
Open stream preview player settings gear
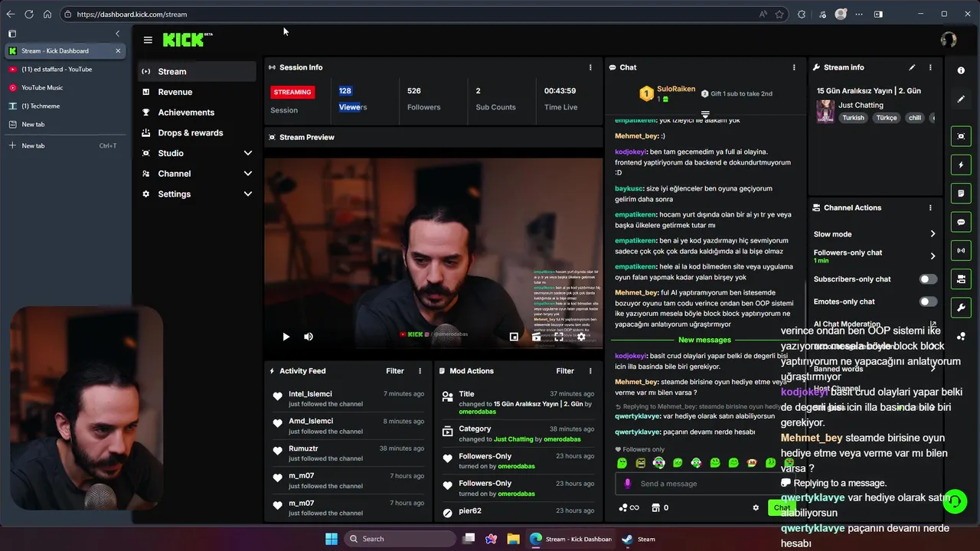click(581, 337)
